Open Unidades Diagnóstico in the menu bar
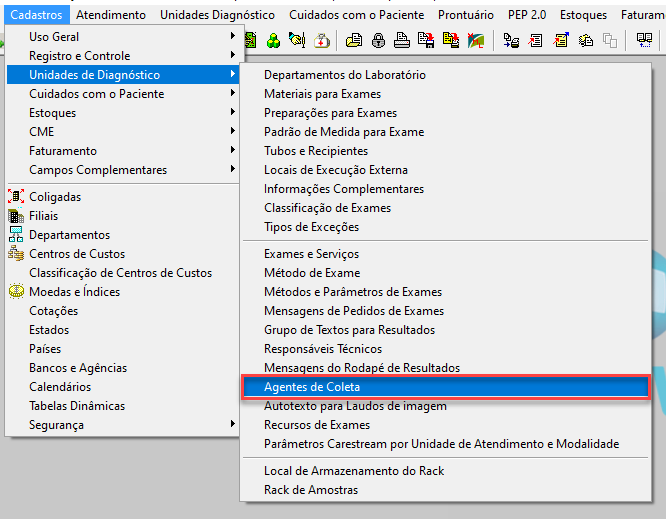The width and height of the screenshot is (666, 519). [x=217, y=15]
